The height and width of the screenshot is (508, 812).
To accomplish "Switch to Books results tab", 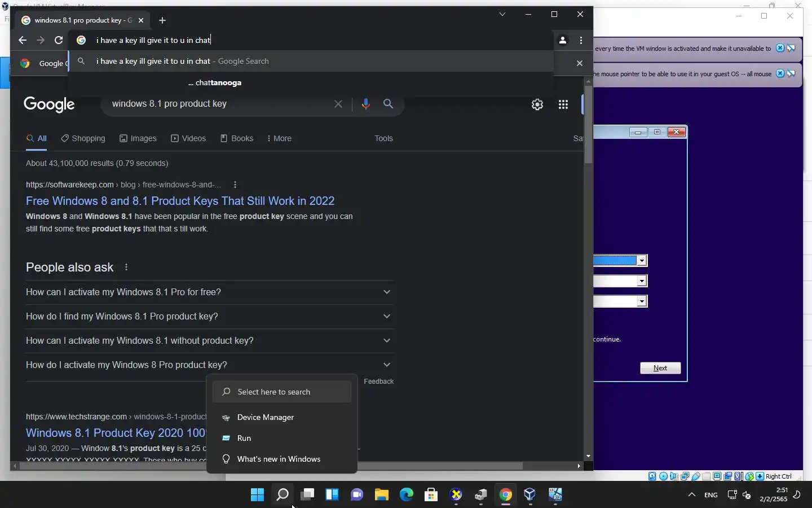I will coord(237,138).
